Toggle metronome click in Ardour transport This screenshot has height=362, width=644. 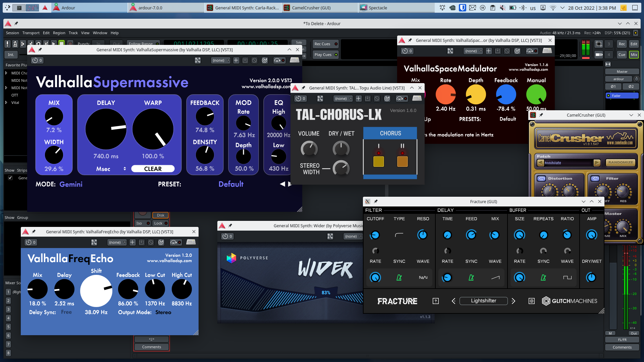tap(15, 44)
